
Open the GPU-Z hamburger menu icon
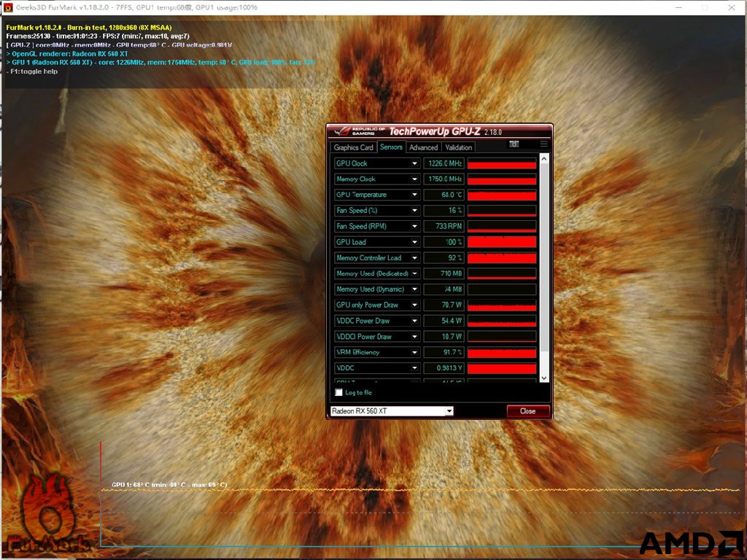point(544,144)
